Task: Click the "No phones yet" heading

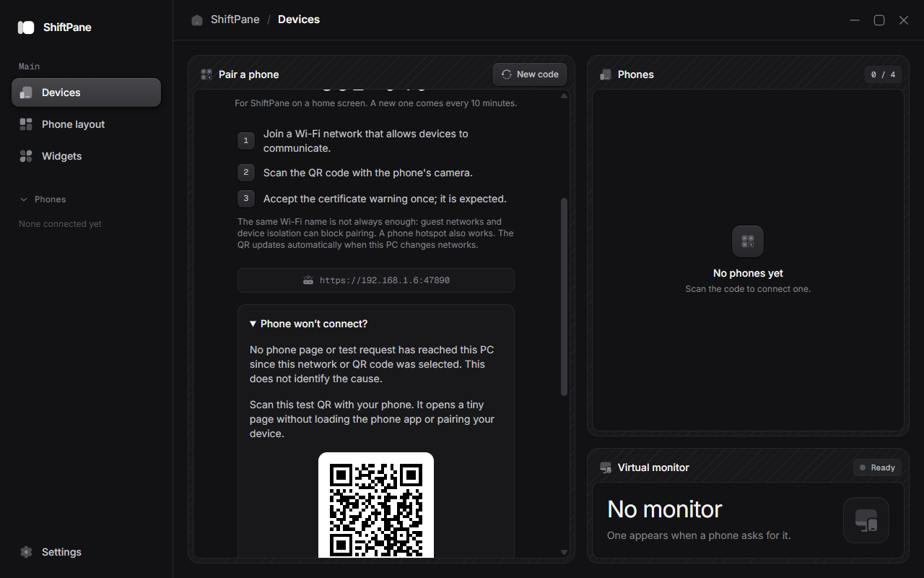Action: click(x=748, y=273)
